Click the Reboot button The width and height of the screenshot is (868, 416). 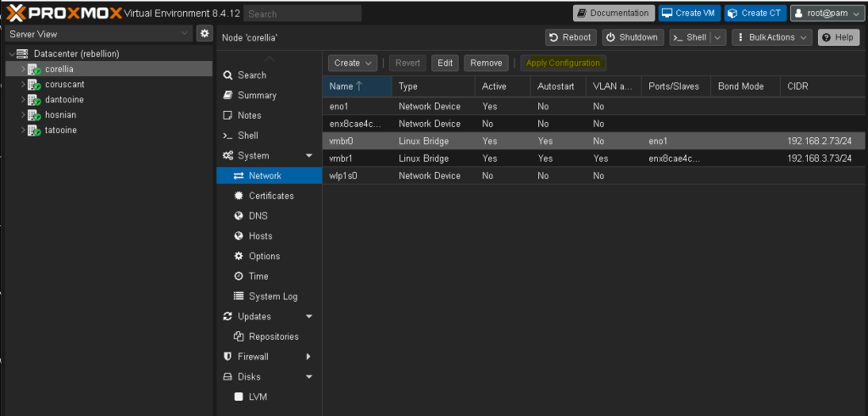pos(571,37)
